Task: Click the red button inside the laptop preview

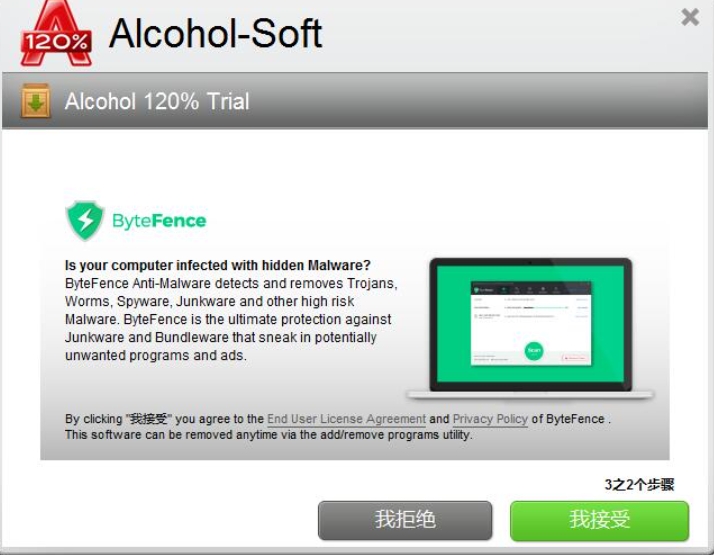Action: pyautogui.click(x=575, y=358)
